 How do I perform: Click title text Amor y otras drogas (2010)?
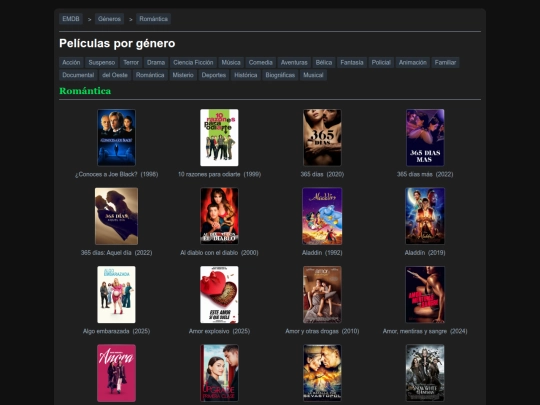click(x=322, y=331)
